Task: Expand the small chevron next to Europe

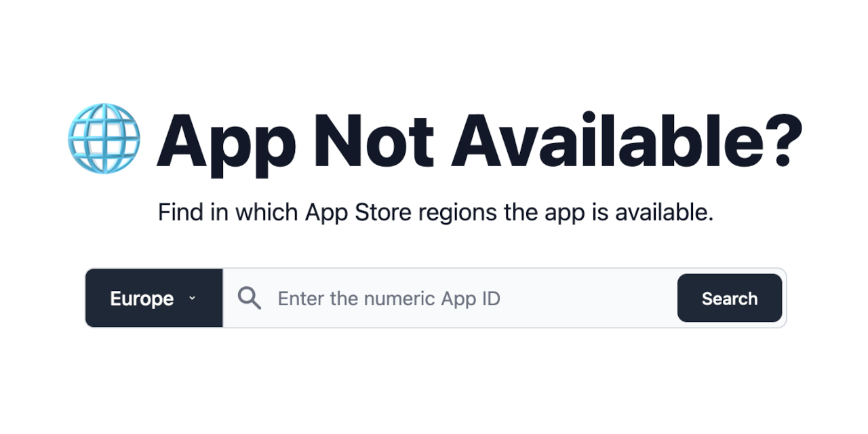Action: (192, 298)
